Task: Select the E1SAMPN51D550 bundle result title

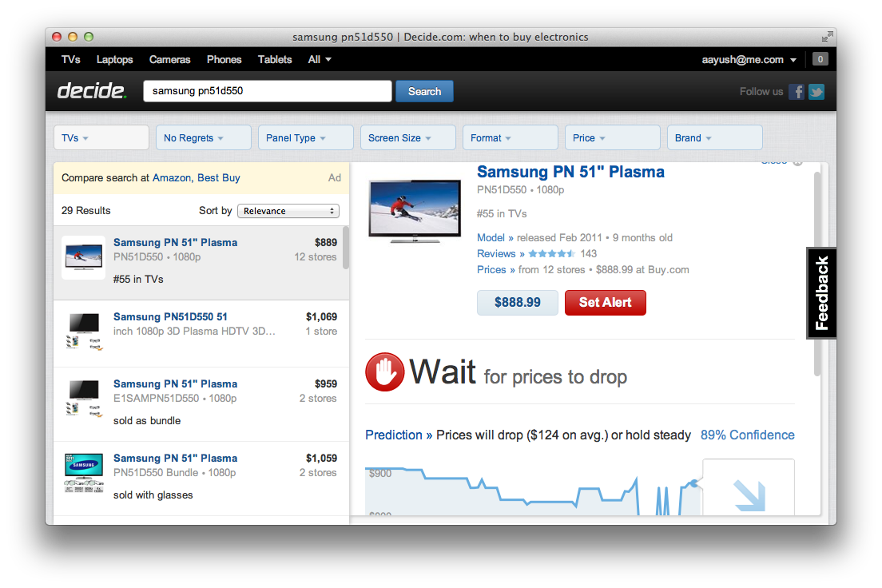Action: (176, 383)
